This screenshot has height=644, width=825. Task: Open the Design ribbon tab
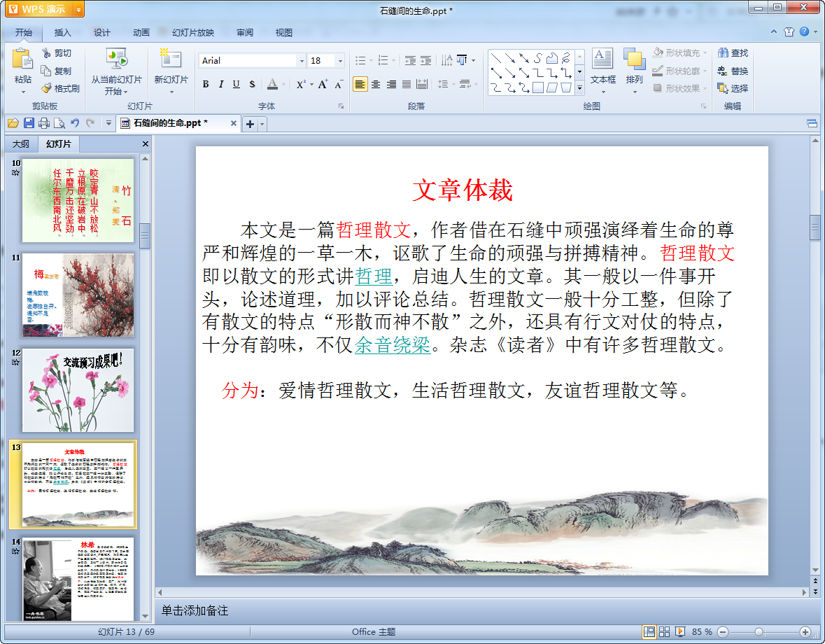[102, 33]
